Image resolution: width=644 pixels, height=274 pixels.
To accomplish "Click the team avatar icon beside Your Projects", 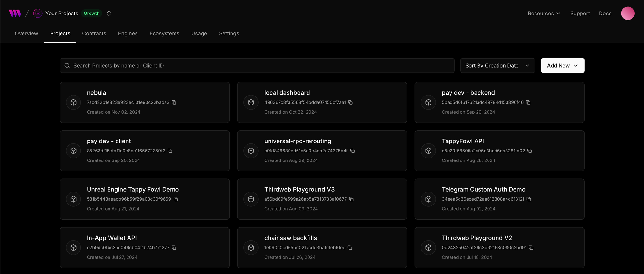I will pos(38,13).
